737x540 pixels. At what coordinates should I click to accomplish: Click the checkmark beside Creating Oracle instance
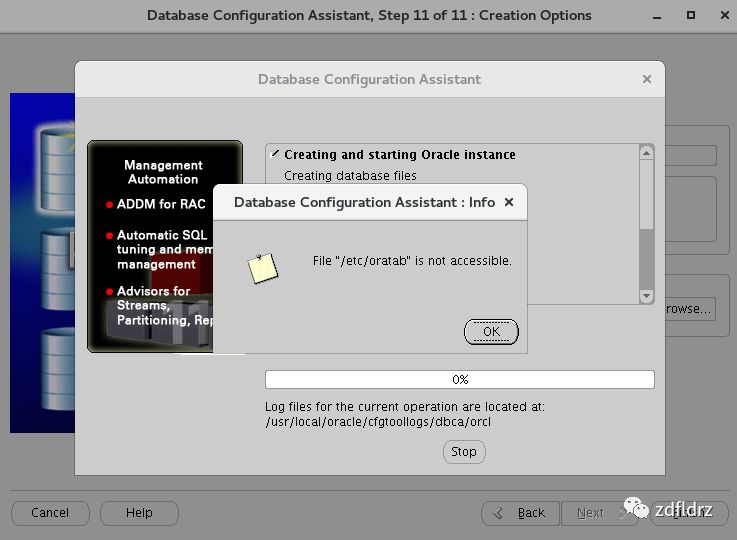click(x=275, y=154)
